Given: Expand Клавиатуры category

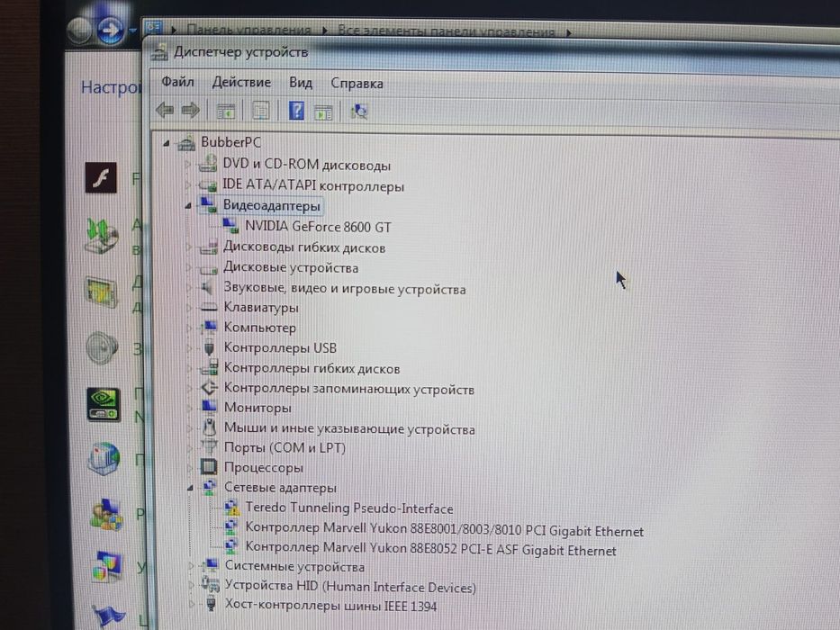Looking at the screenshot, I should [x=188, y=308].
